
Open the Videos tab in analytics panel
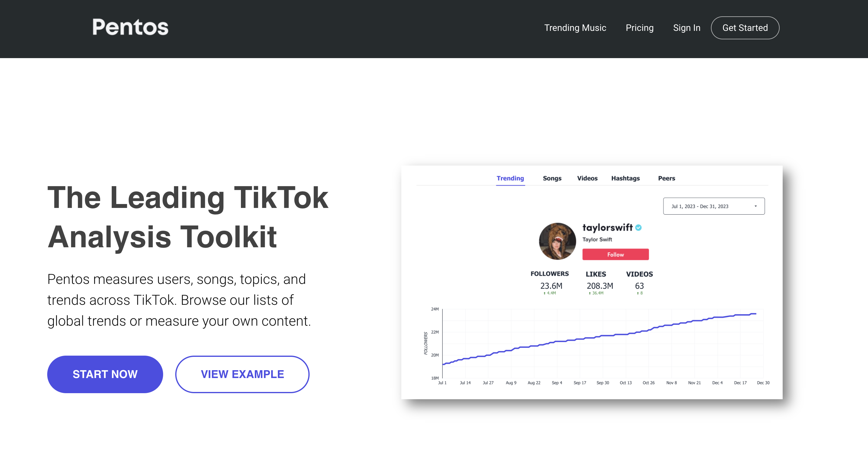(587, 178)
